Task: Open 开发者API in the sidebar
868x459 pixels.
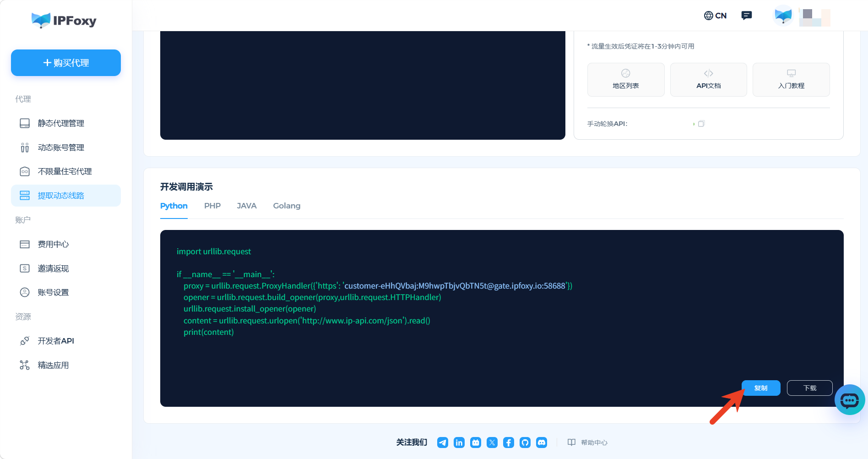Action: (66, 341)
